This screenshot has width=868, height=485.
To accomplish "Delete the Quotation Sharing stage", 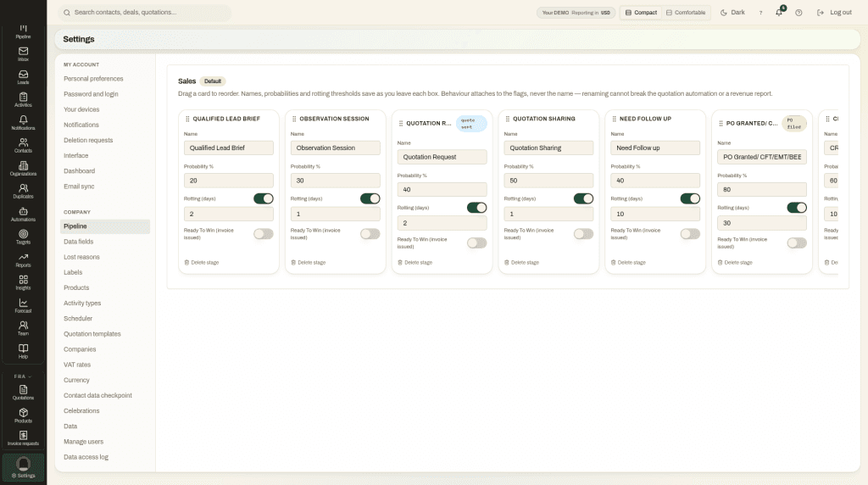I will pos(521,263).
